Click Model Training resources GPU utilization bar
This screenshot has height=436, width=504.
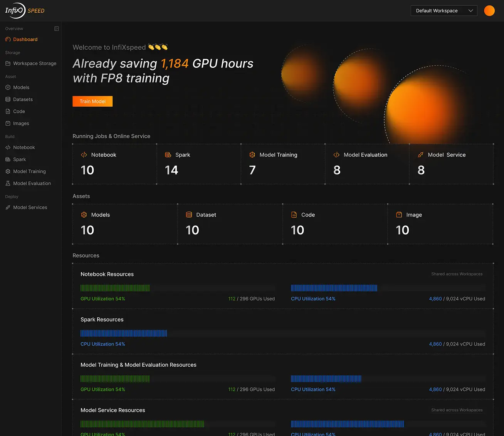coord(178,379)
